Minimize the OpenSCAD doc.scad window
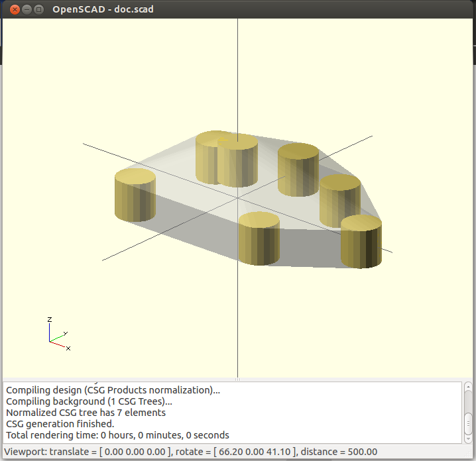Viewport: 476px width, 461px height. click(25, 9)
